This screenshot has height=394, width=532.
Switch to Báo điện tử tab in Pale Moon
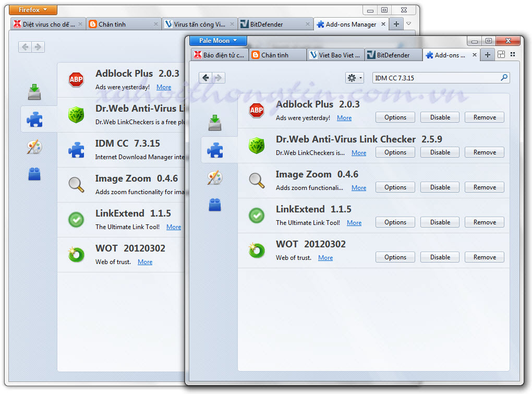(220, 55)
